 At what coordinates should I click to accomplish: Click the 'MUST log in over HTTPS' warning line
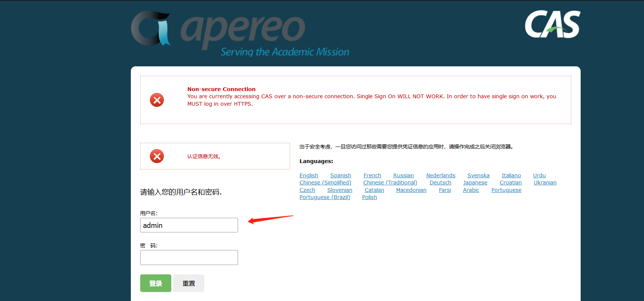point(220,104)
